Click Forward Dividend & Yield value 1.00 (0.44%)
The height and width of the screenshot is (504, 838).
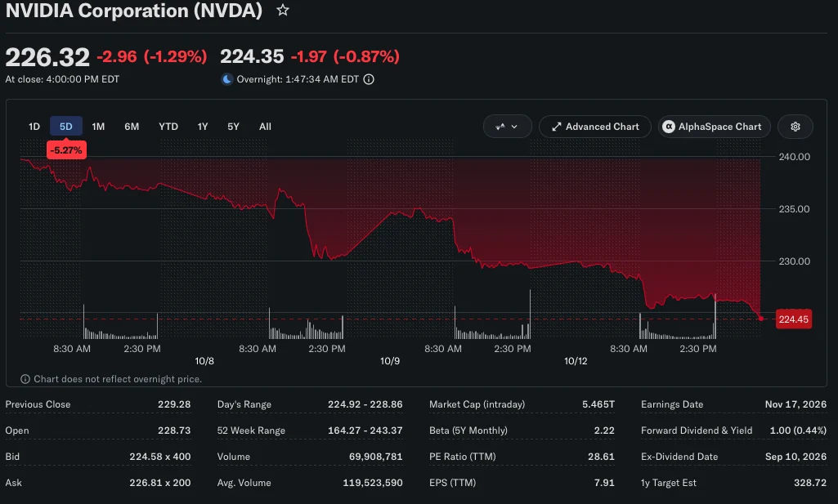[798, 430]
